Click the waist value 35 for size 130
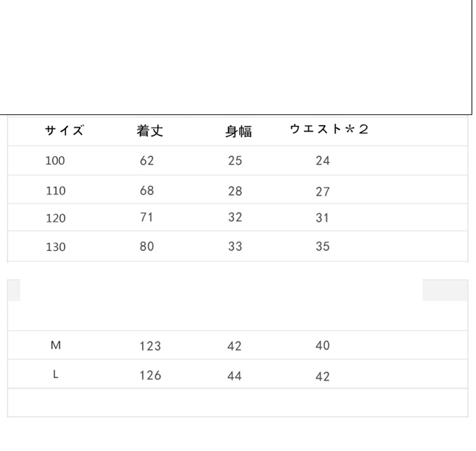The width and height of the screenshot is (476, 451). click(322, 247)
